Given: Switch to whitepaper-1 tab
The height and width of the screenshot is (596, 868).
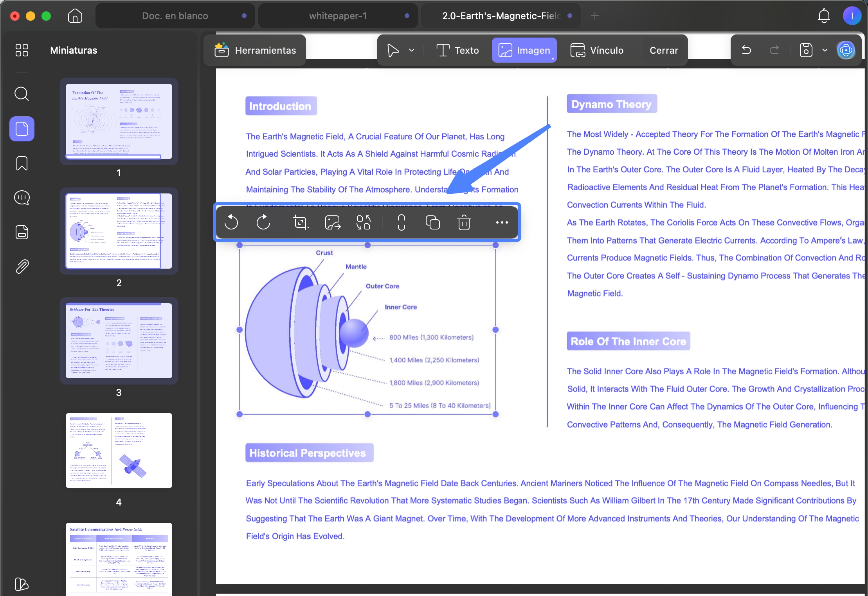Looking at the screenshot, I should pyautogui.click(x=338, y=16).
